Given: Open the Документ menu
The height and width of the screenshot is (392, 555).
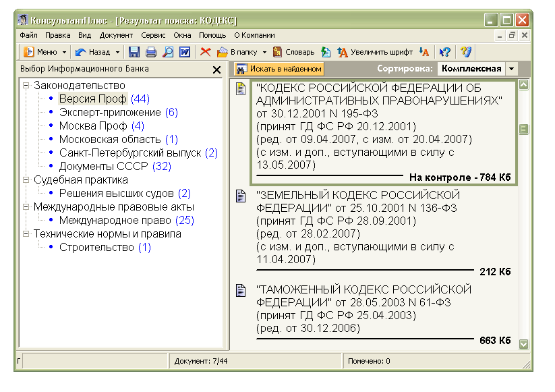Looking at the screenshot, I should [x=116, y=35].
